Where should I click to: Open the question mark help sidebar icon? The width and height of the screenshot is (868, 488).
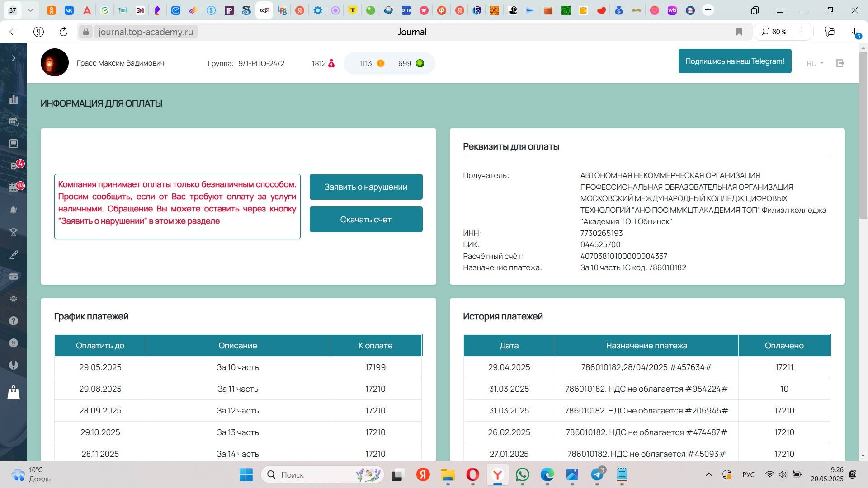14,321
